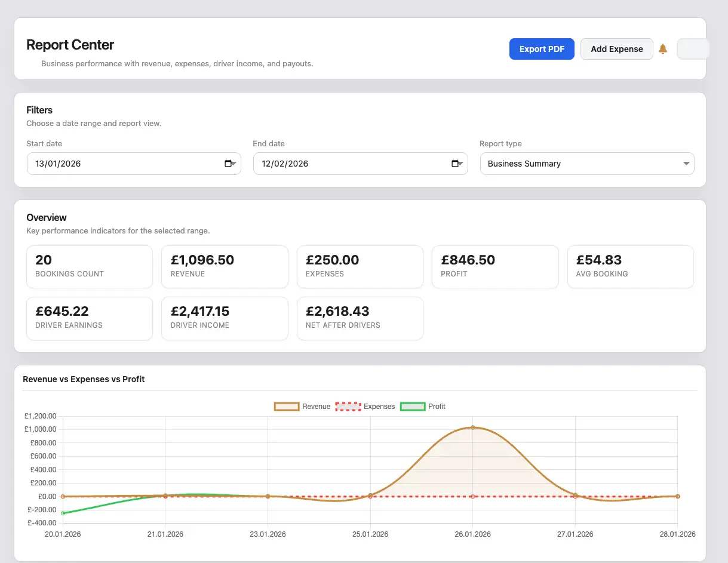728x563 pixels.
Task: Select the £1,096.50 Revenue card
Action: point(225,266)
